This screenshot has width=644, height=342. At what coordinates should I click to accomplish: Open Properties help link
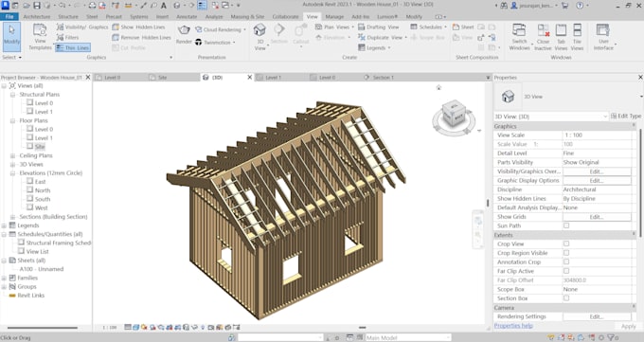point(513,326)
